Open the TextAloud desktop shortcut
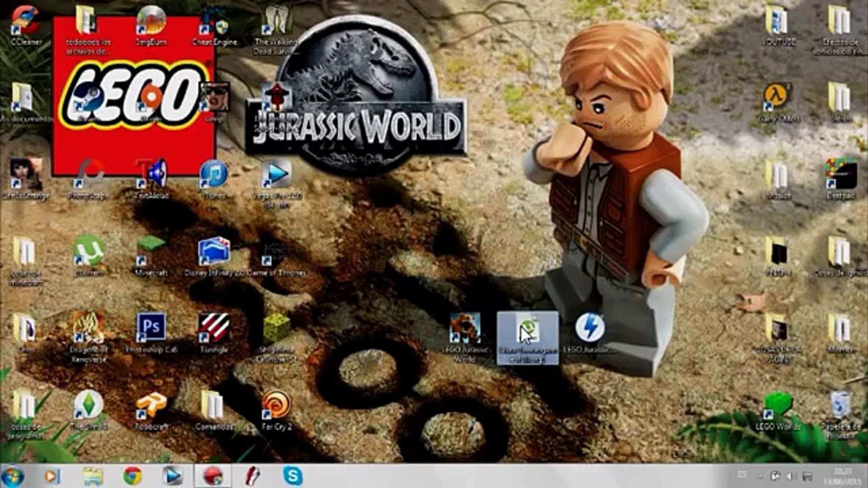Viewport: 868px width, 488px height. [x=151, y=180]
